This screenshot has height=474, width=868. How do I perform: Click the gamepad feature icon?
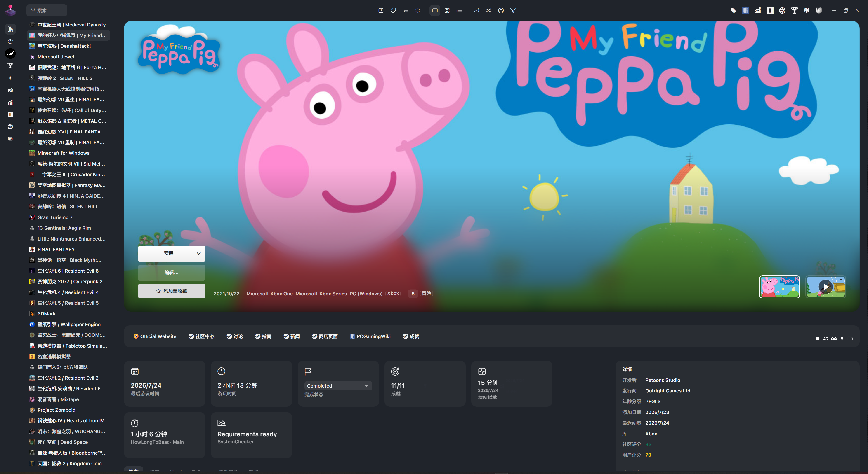[x=834, y=339]
